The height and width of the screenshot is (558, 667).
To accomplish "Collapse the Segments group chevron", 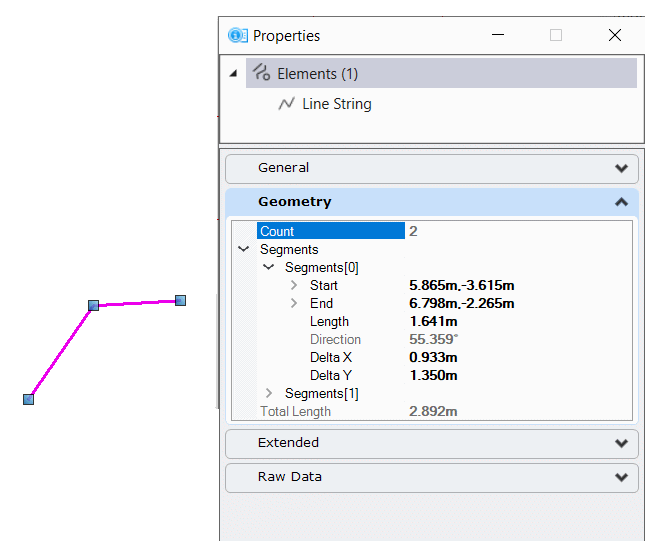I will pyautogui.click(x=243, y=249).
